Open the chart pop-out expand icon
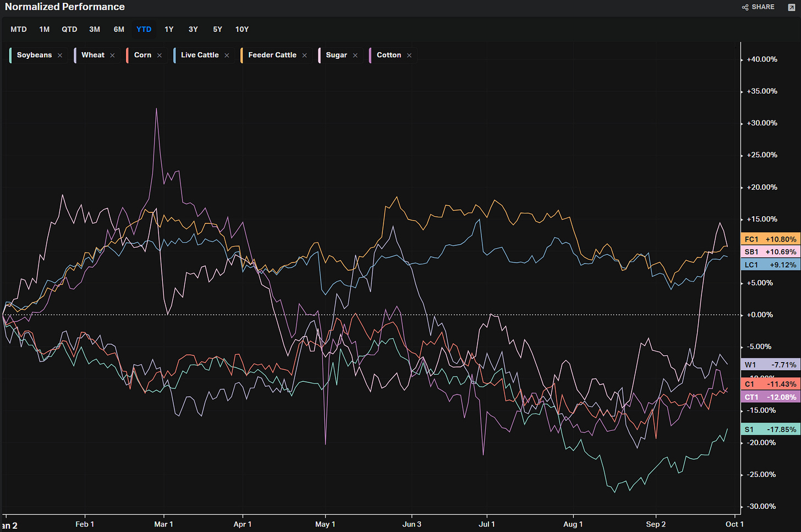 (792, 7)
